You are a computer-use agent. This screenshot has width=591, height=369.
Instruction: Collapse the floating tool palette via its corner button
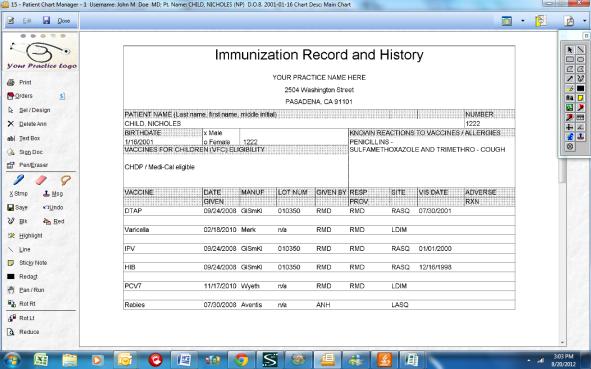click(x=586, y=35)
